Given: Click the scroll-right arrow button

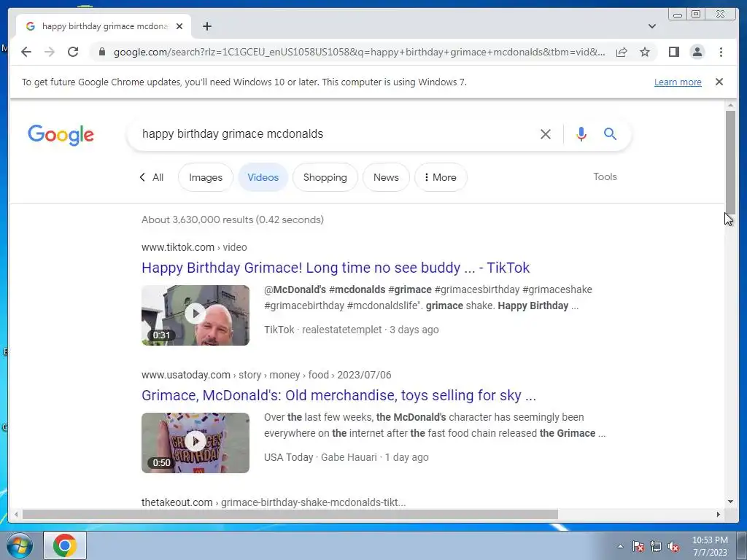Looking at the screenshot, I should point(719,514).
